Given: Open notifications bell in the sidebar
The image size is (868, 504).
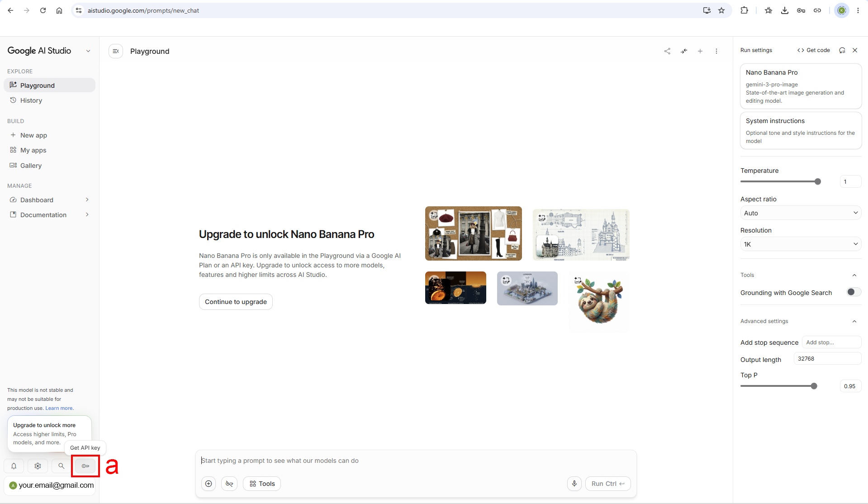Looking at the screenshot, I should pos(14,466).
